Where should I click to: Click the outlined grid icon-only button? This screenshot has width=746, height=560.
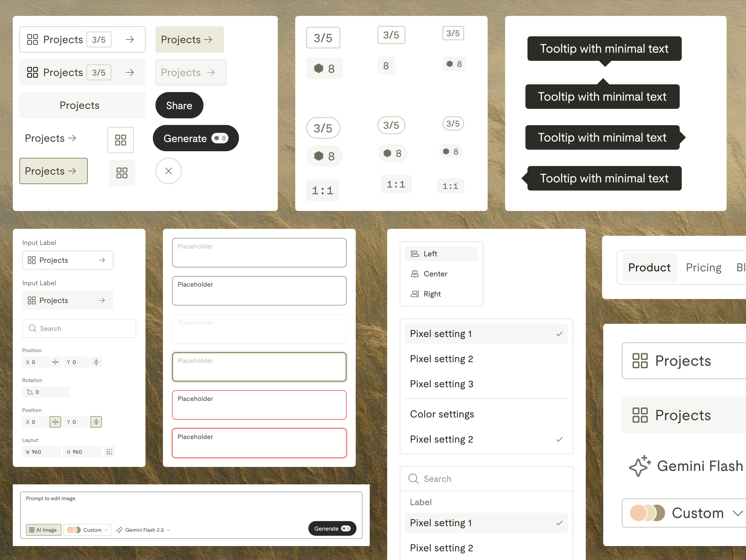[x=120, y=140]
